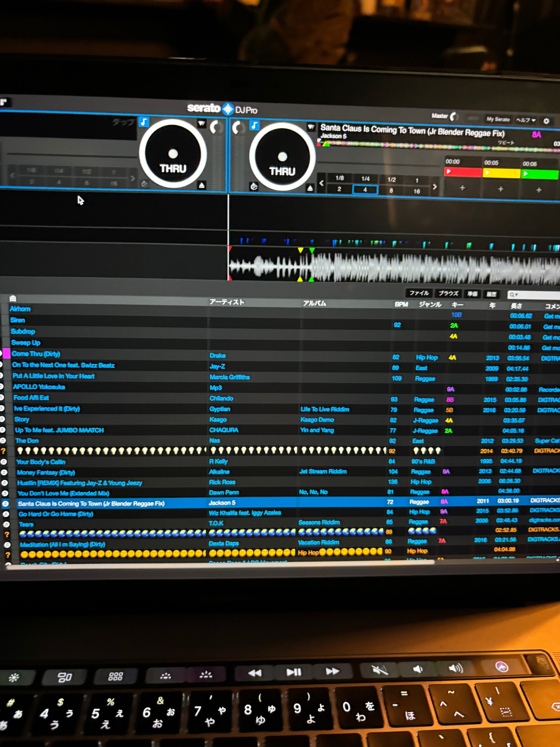This screenshot has height=747, width=560.
Task: Sort library by ジャンル column
Action: (430, 304)
